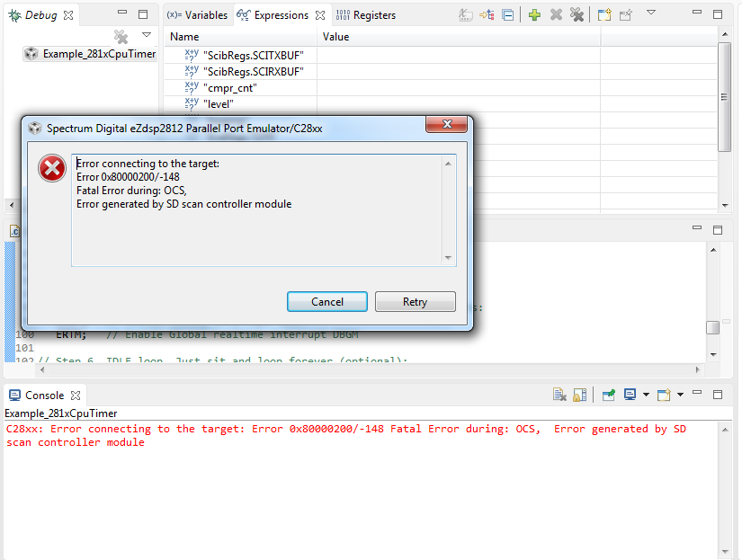This screenshot has width=742, height=560.
Task: Click the Console scroll down arrow
Action: pyautogui.click(x=725, y=552)
